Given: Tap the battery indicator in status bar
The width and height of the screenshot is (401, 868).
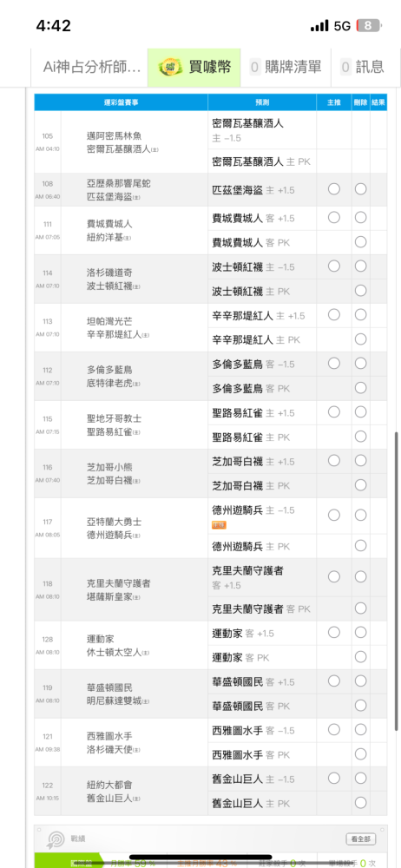Looking at the screenshot, I should point(368,25).
